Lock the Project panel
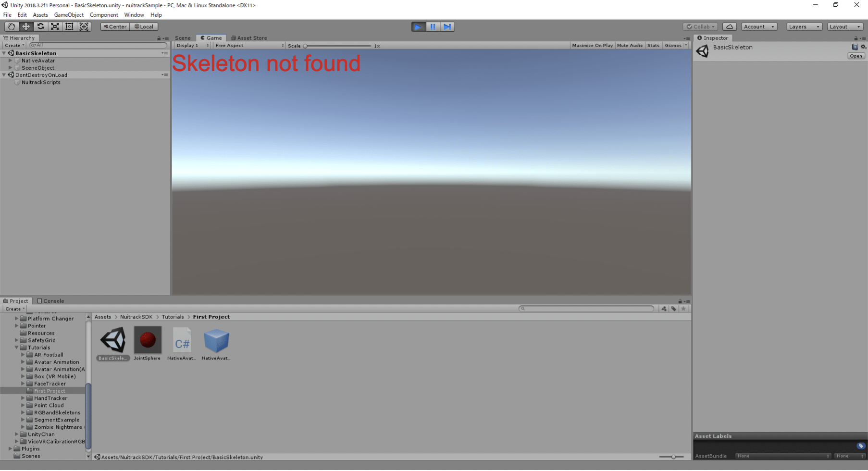The width and height of the screenshot is (868, 471). coord(680,301)
